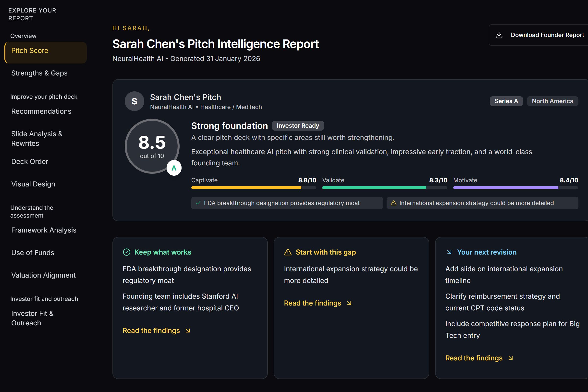
Task: Click the S avatar circle for Sarah Chen's Pitch
Action: (135, 101)
